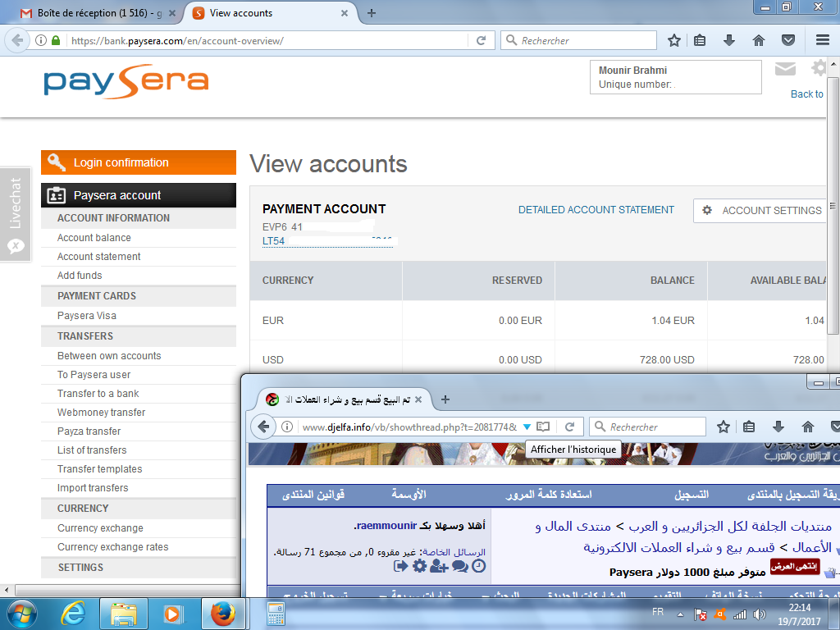840x630 pixels.
Task: Show hidden system tray icons
Action: coord(680,614)
